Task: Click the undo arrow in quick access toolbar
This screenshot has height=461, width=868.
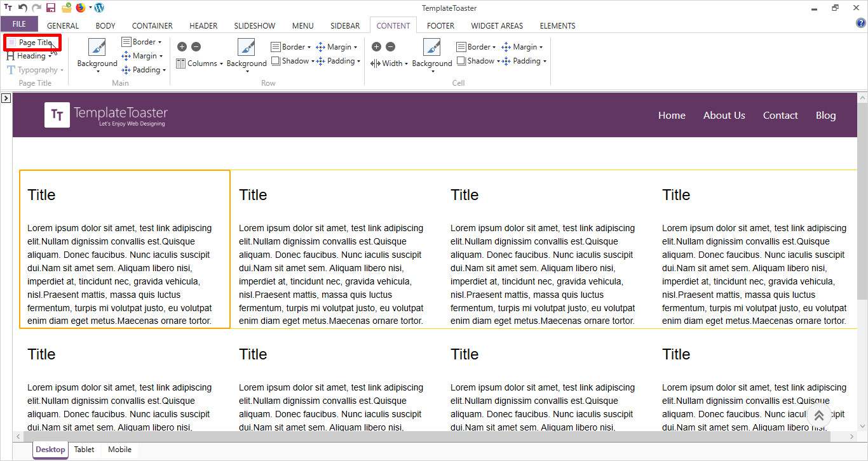Action: (x=23, y=8)
